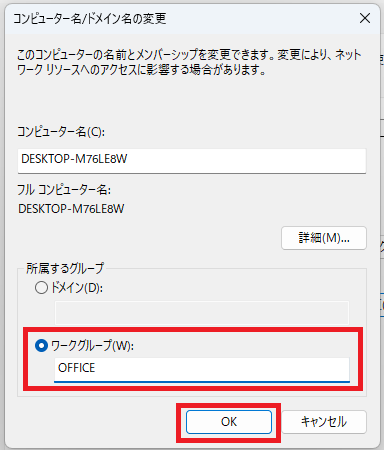Click the コンピューター名(C) input field
Screen dimensions: 384x450
(x=192, y=161)
